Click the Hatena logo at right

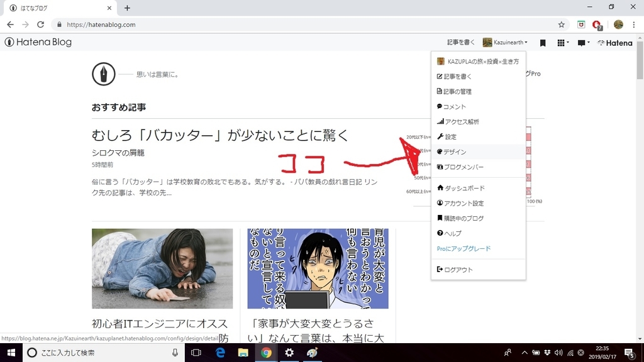615,43
